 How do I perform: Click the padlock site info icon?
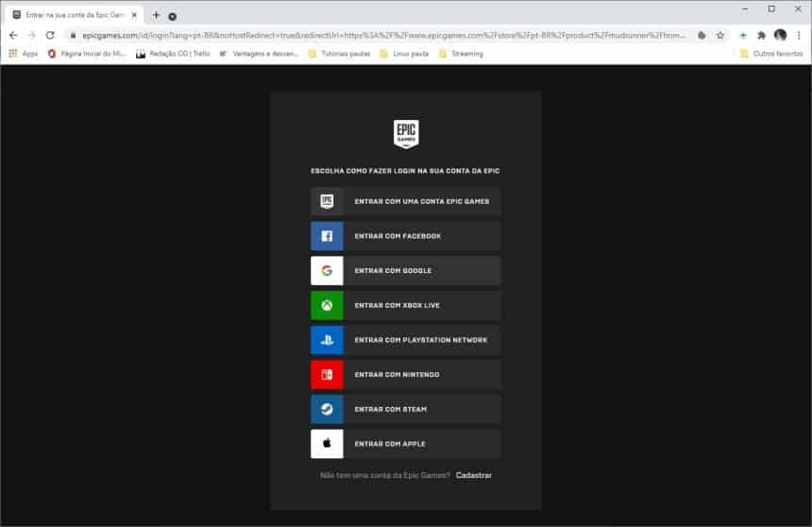pyautogui.click(x=73, y=35)
